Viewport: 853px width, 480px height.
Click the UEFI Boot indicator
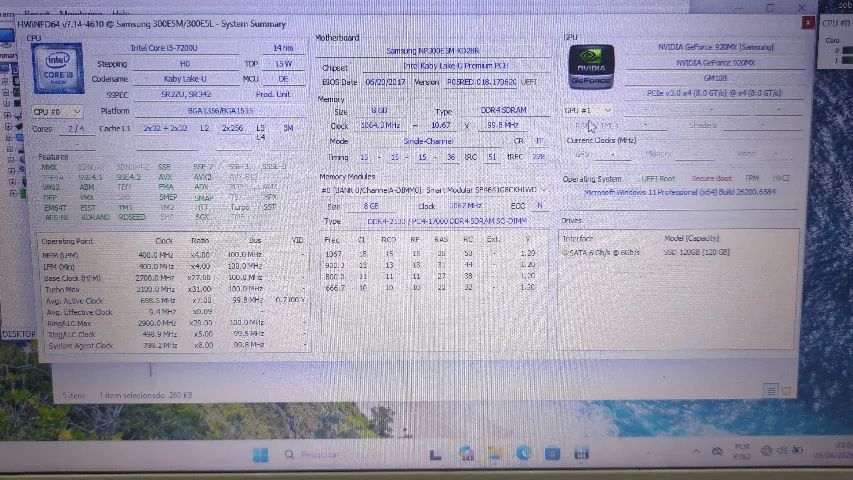658,179
